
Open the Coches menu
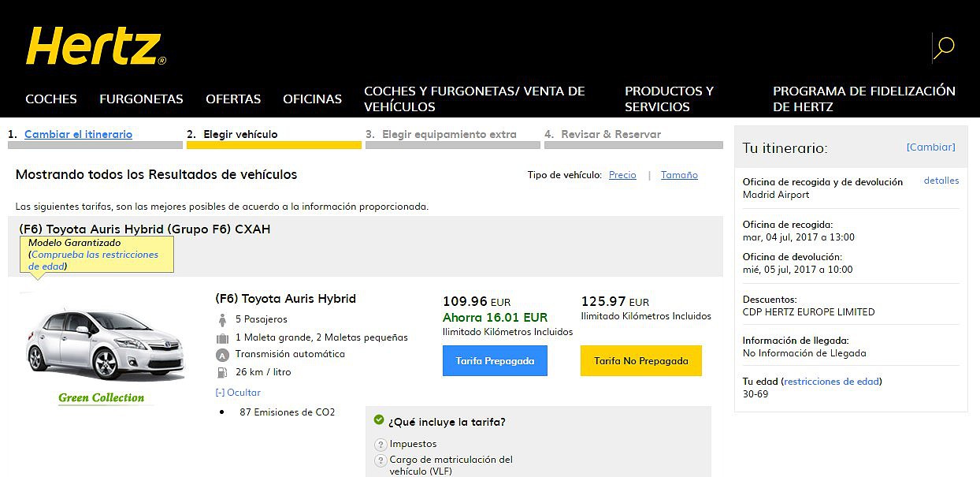click(51, 99)
